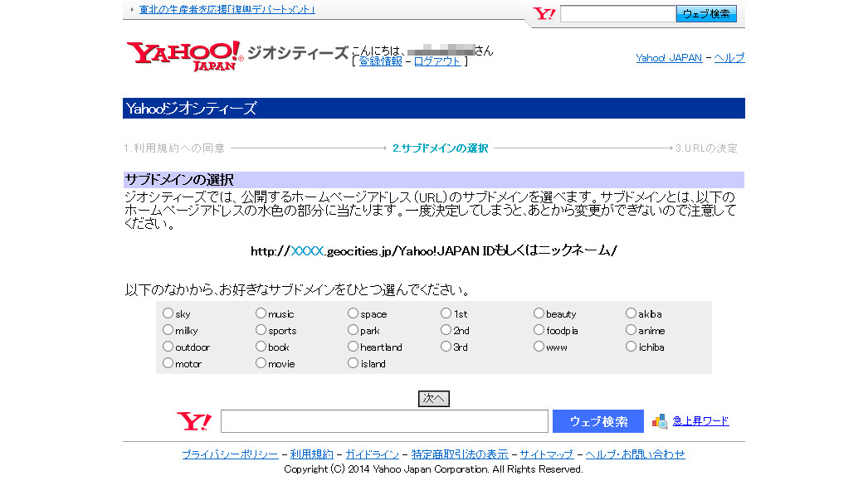Choose the outdoor subdomain radio
This screenshot has height=500, width=868.
point(168,347)
